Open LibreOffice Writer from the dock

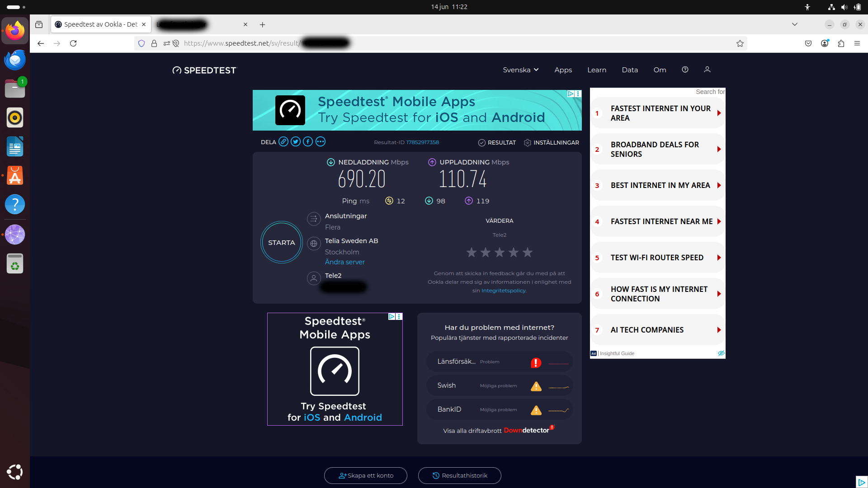pos(15,146)
